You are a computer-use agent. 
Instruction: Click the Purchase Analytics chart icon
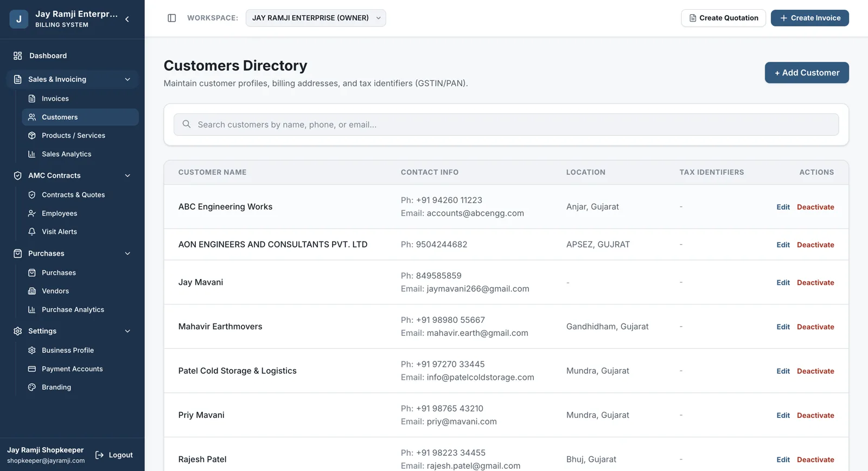pyautogui.click(x=32, y=309)
